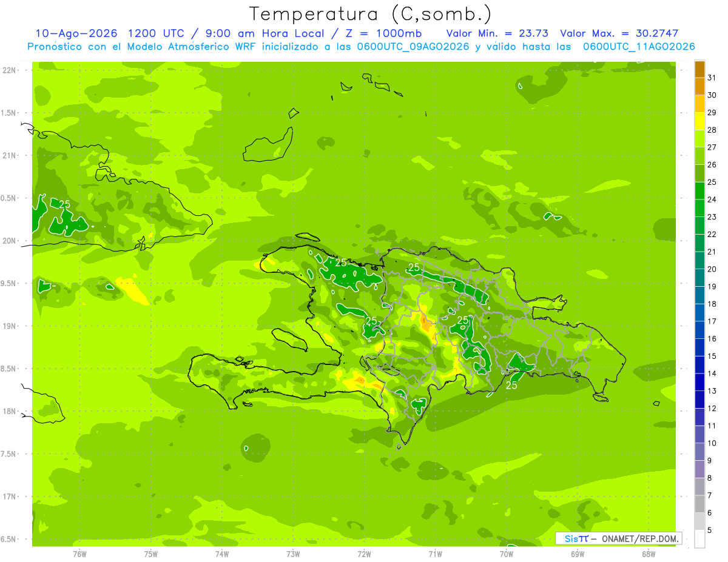The image size is (728, 562).
Task: Click the "25" value label on the legend
Action: pos(712,182)
